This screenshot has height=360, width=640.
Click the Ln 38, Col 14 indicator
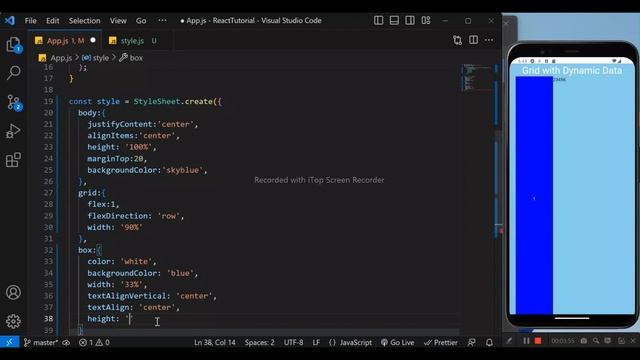pos(215,342)
